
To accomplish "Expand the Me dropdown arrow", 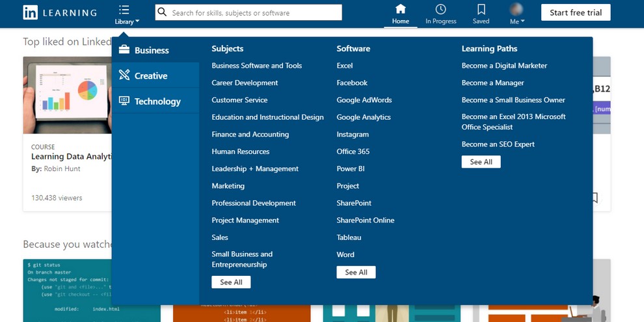I will (x=522, y=21).
